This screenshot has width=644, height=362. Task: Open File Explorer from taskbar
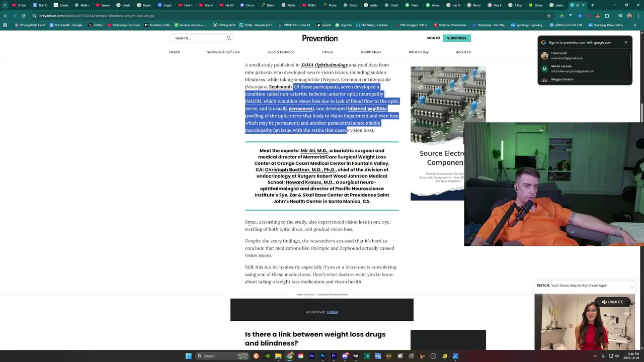[x=278, y=356]
